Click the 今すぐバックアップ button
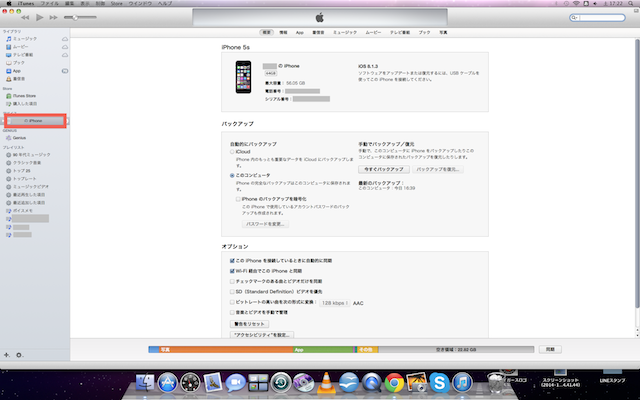This screenshot has width=640, height=400. pyautogui.click(x=384, y=169)
